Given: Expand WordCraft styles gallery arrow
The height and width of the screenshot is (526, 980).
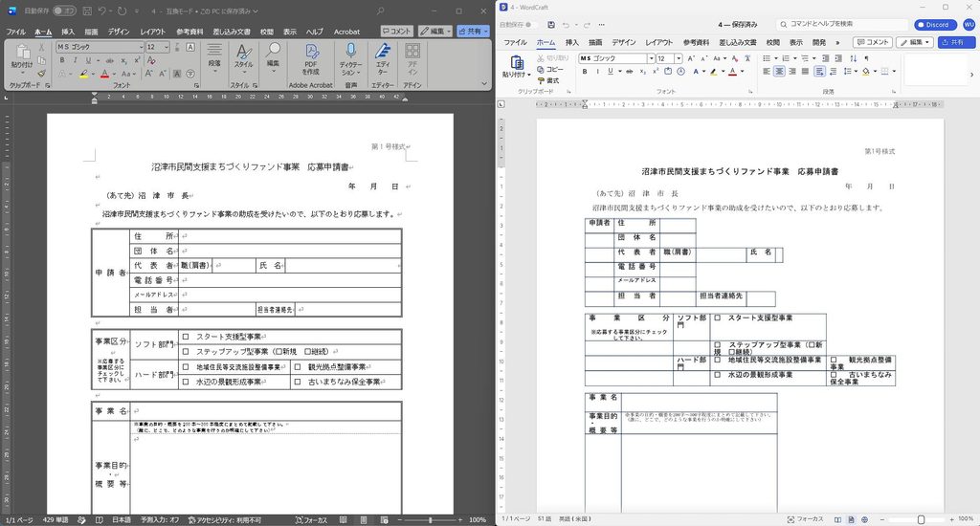Looking at the screenshot, I should coord(971,75).
